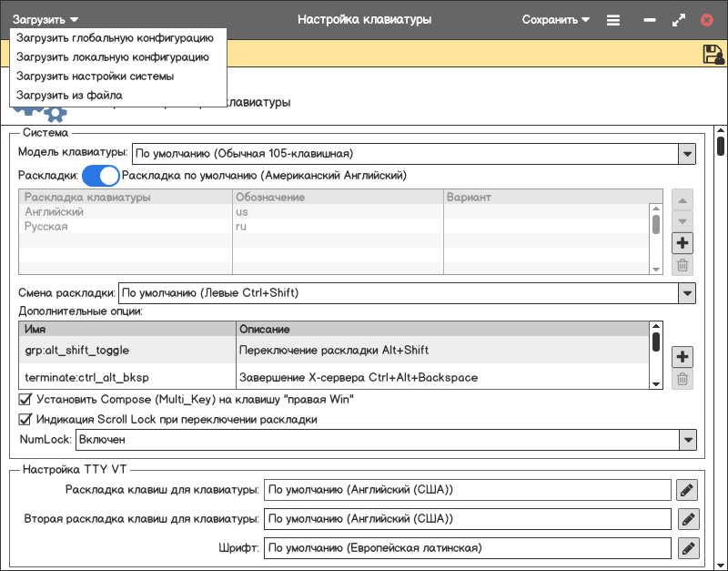Click the save-as-user floppy disk icon
728x571 pixels.
click(x=713, y=55)
